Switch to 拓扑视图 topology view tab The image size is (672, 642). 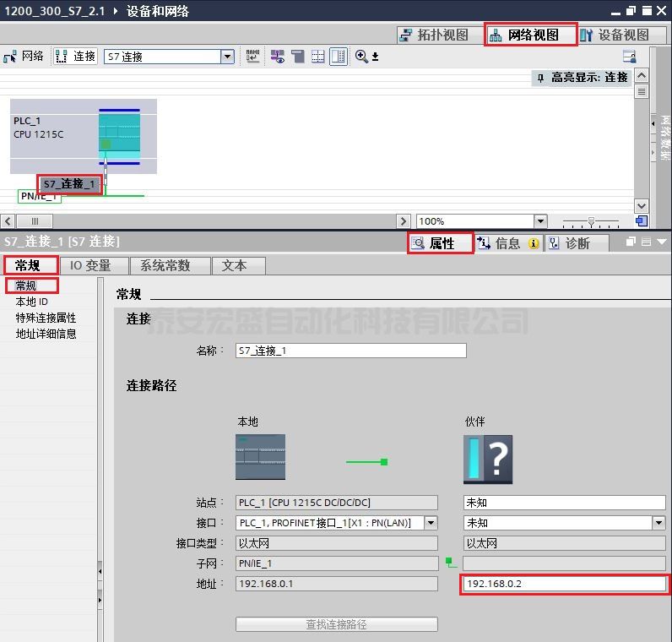pyautogui.click(x=433, y=35)
